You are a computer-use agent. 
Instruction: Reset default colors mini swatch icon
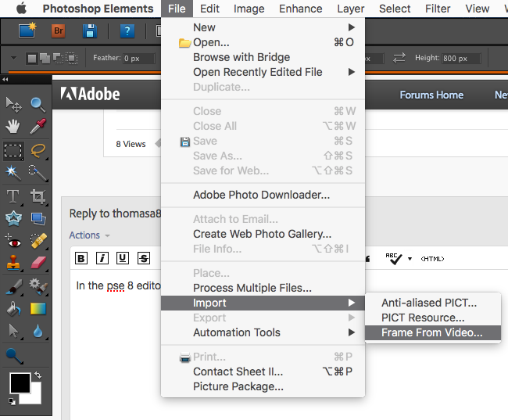tap(12, 401)
